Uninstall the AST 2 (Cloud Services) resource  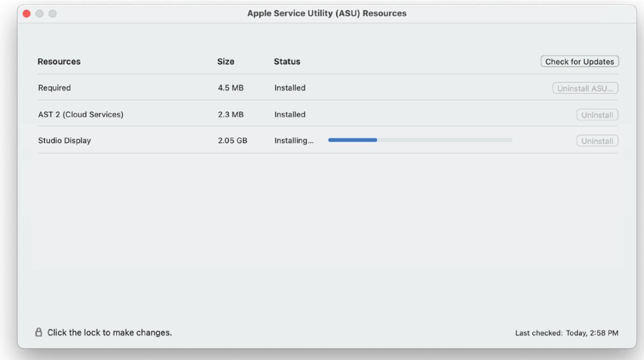597,115
